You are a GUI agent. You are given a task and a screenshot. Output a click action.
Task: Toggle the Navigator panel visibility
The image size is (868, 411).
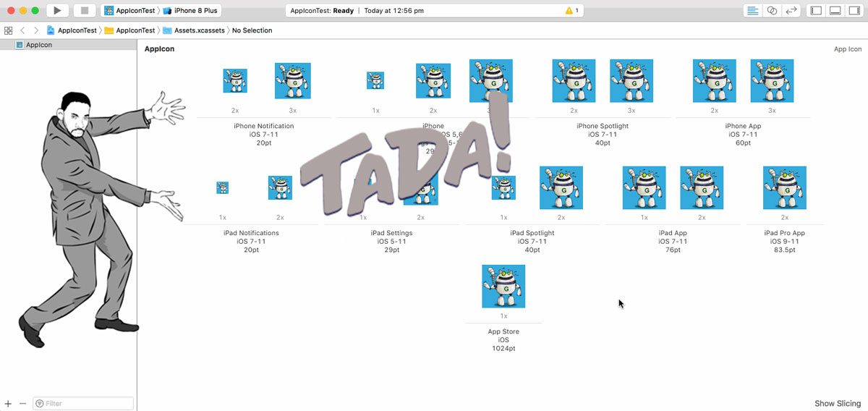pos(817,11)
